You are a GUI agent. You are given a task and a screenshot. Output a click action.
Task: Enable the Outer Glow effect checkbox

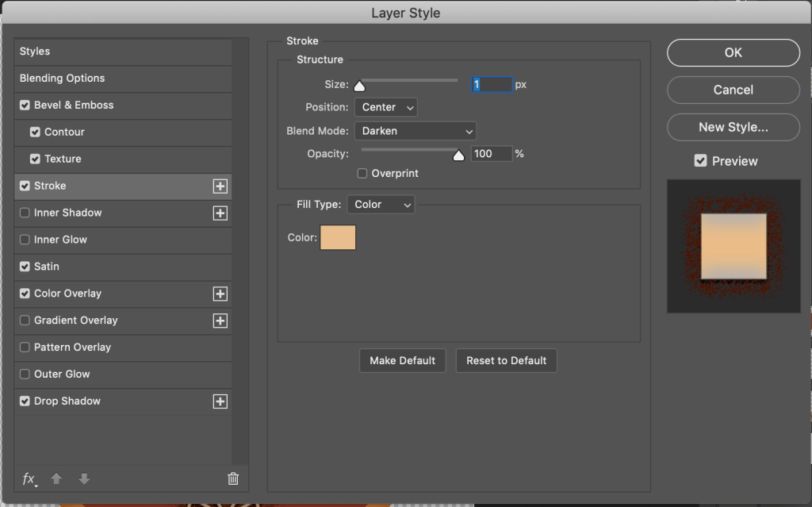point(25,374)
